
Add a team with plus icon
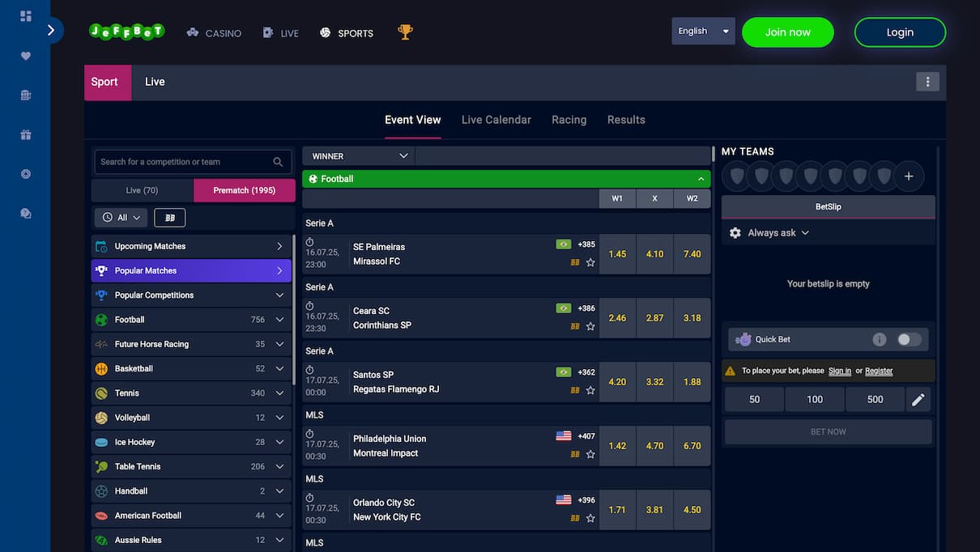pyautogui.click(x=909, y=176)
